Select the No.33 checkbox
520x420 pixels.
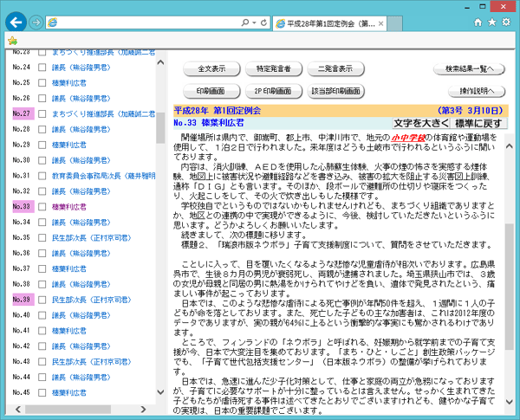point(42,207)
